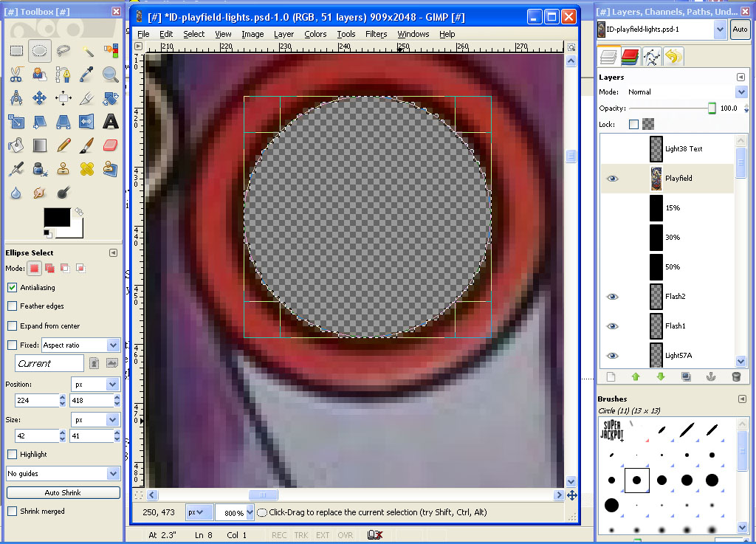
Task: Expand the Aspect ratio dropdown
Action: [113, 345]
